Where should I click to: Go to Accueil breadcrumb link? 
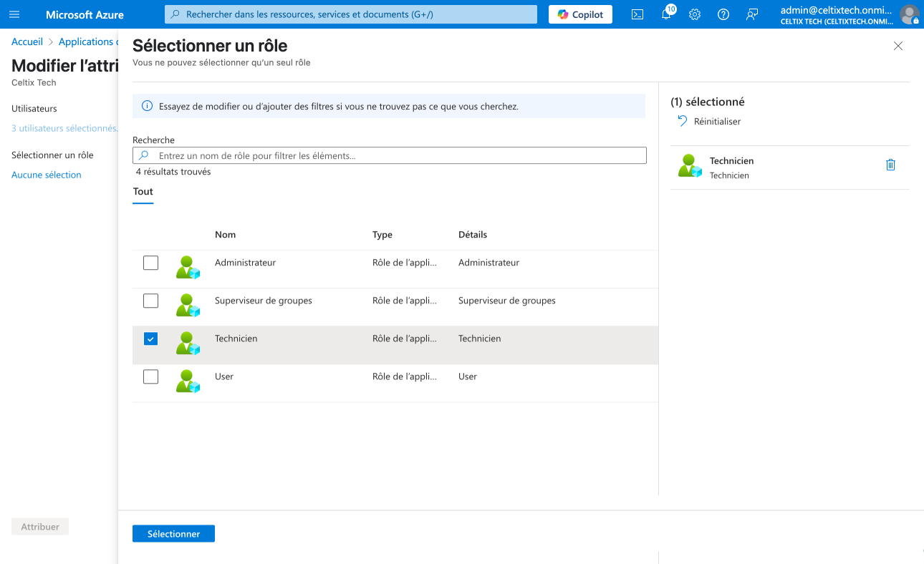point(27,42)
